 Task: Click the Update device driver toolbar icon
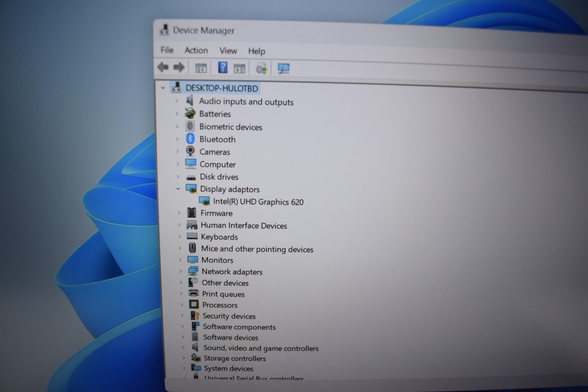[x=261, y=68]
